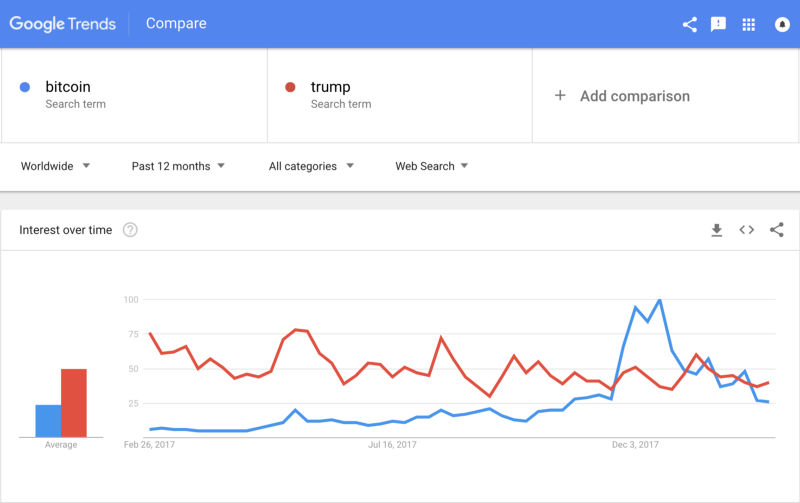
Task: Open the send feedback icon
Action: pyautogui.click(x=718, y=24)
